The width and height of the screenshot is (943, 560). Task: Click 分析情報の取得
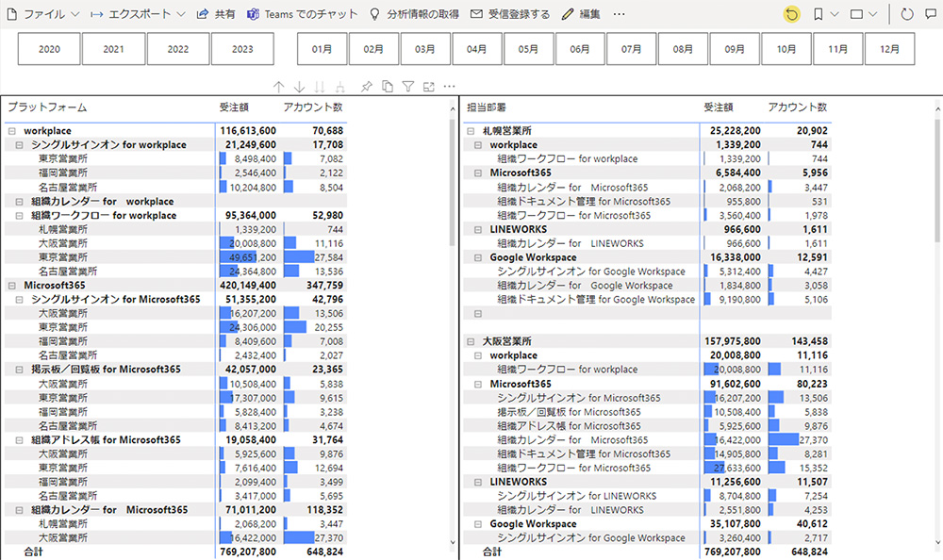coord(414,14)
